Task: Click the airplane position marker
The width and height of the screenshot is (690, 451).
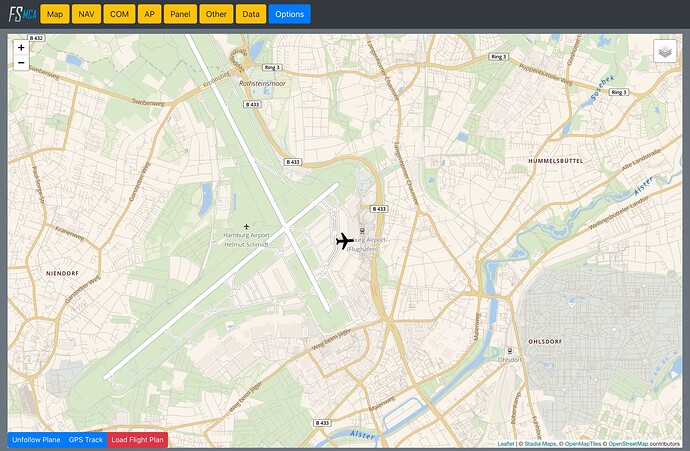Action: (345, 241)
